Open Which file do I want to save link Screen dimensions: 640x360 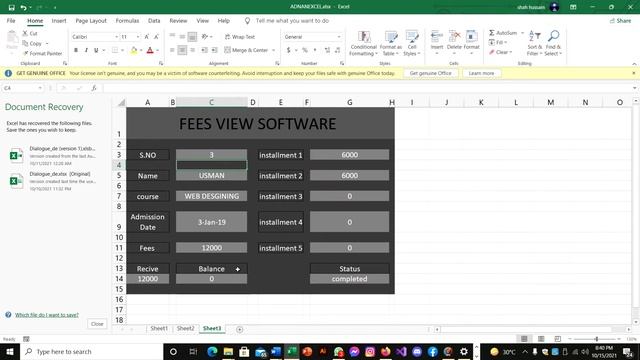(x=47, y=315)
